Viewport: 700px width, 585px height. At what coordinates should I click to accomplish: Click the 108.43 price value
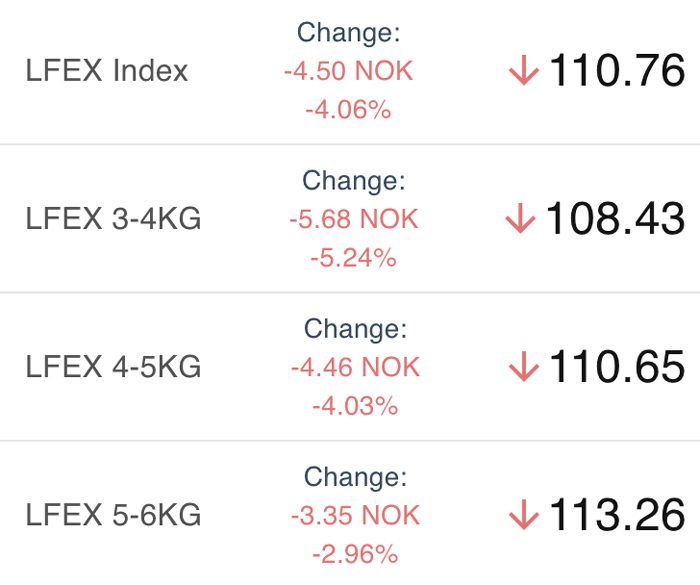(615, 218)
